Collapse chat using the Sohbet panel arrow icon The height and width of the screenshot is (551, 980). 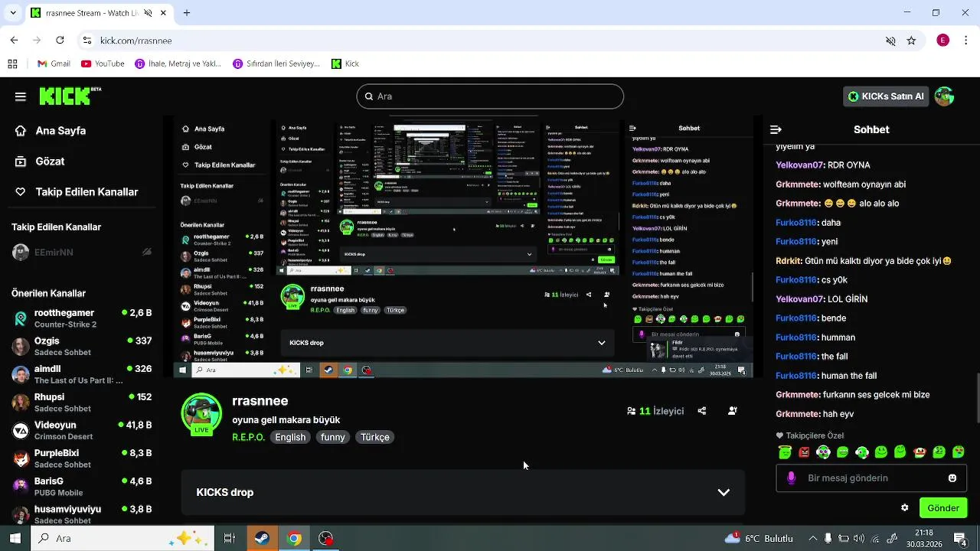(x=776, y=129)
